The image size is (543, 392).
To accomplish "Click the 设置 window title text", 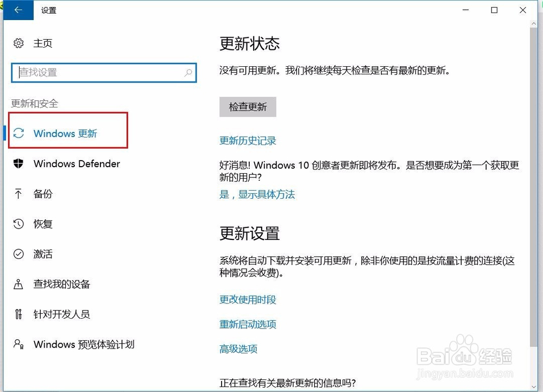I will [49, 10].
